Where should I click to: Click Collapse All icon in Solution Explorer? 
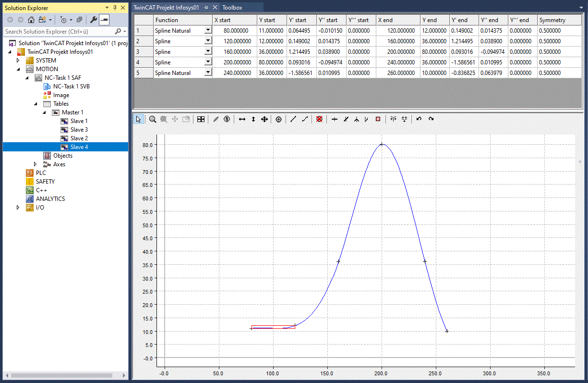pos(79,20)
